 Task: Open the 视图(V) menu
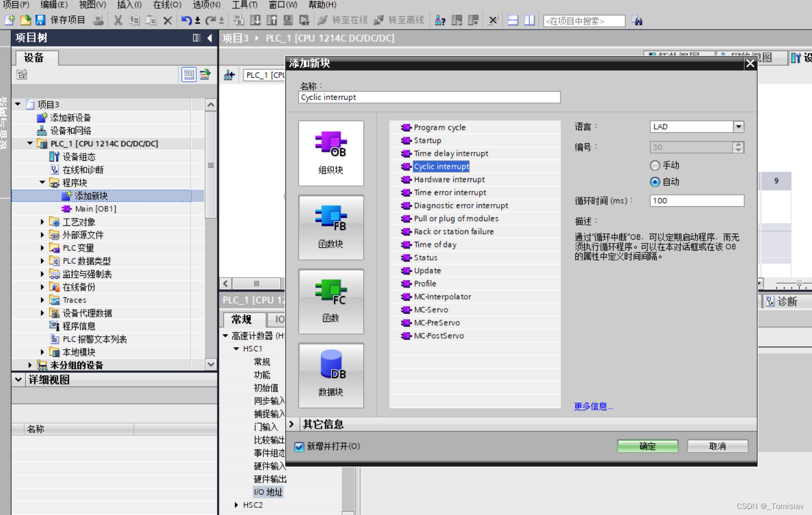coord(92,5)
